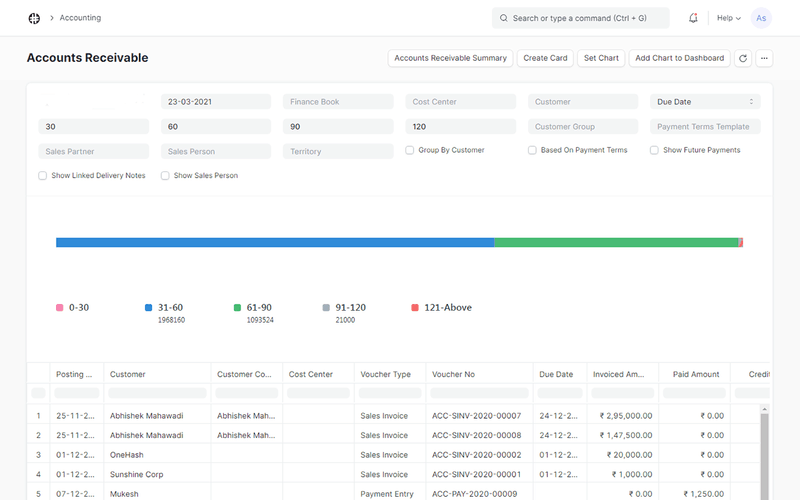Click Accounts Receivable Summary button
This screenshot has width=800, height=500.
point(450,58)
